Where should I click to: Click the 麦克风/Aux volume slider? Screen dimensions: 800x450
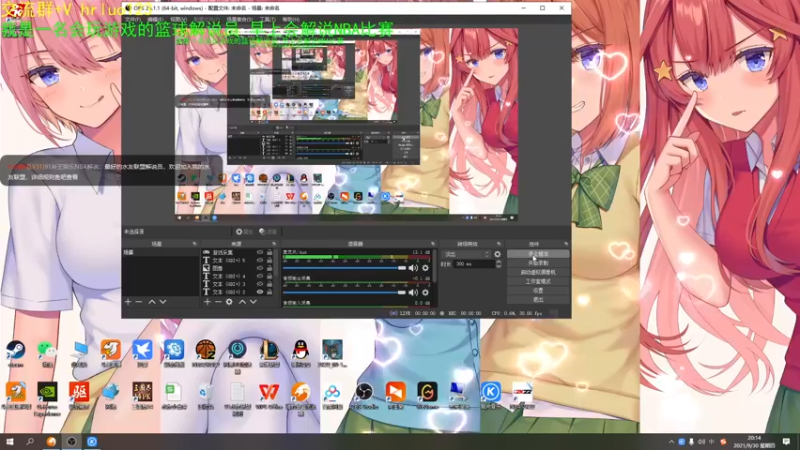pyautogui.click(x=344, y=268)
